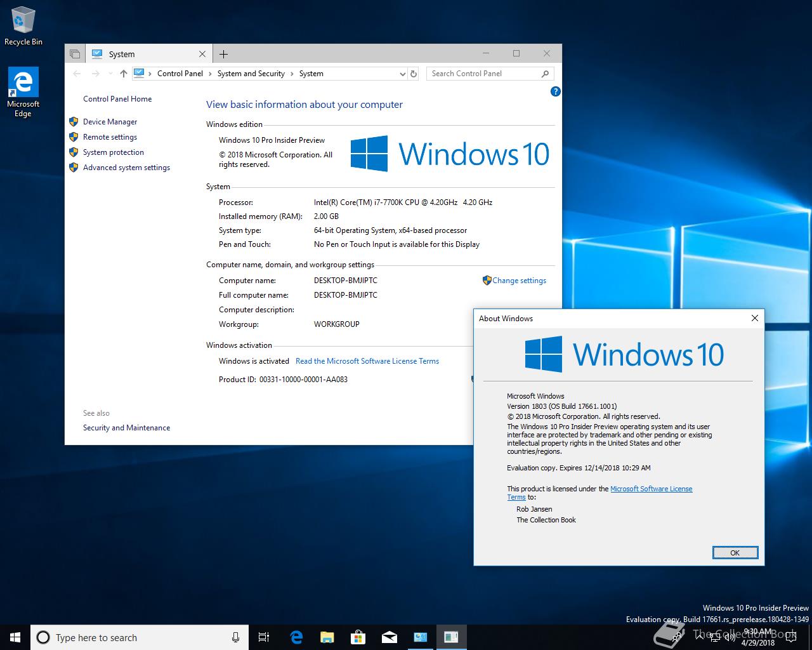Open Security and Maintenance link

pos(126,427)
